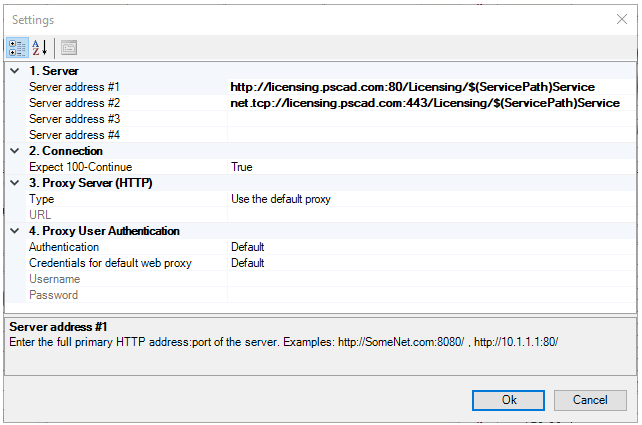Select the empty Server address #3 field
The width and height of the screenshot is (642, 425).
click(x=430, y=119)
